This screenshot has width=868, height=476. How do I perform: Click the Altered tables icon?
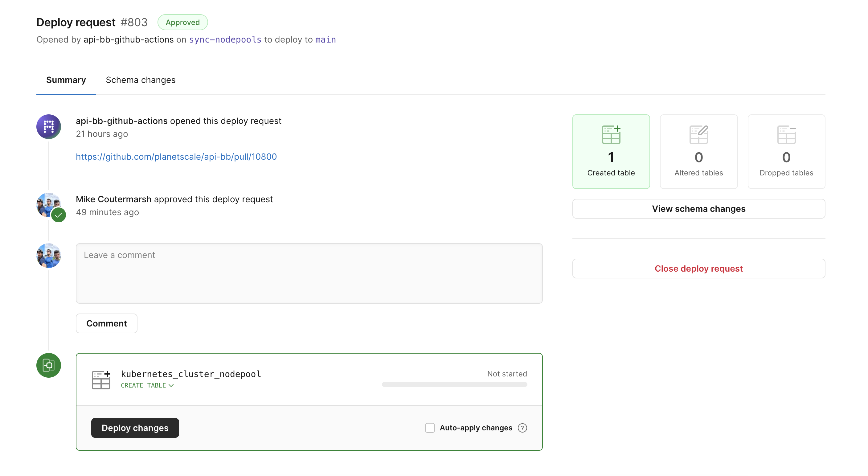(x=698, y=134)
